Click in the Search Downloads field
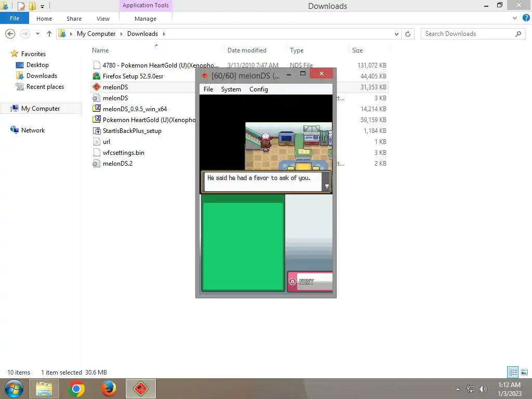Image resolution: width=532 pixels, height=399 pixels. coord(473,34)
